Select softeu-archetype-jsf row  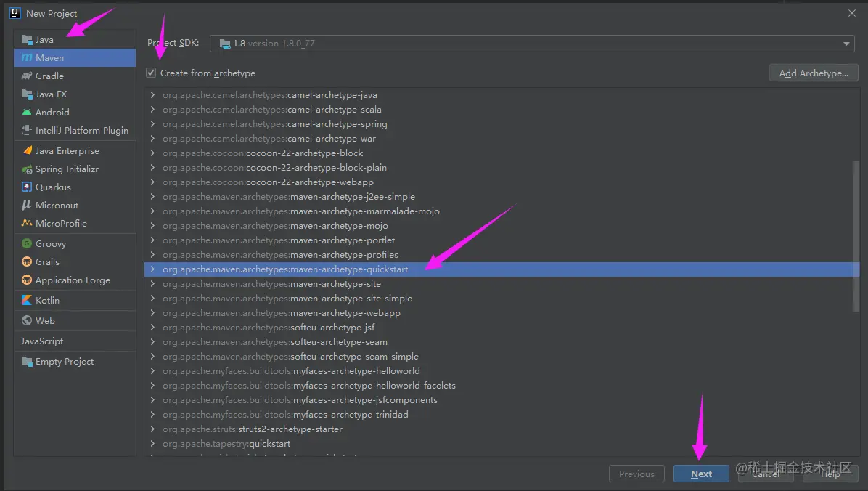pos(501,328)
